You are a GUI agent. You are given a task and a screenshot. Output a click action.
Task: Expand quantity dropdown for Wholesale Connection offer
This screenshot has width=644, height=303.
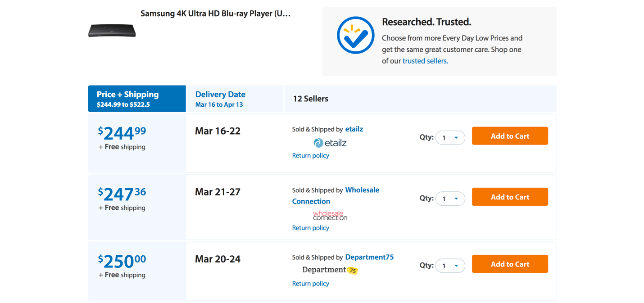coord(450,198)
